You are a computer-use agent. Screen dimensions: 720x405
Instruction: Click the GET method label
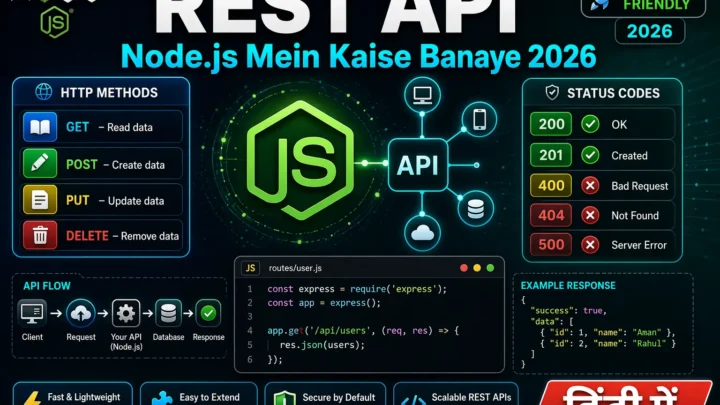pos(77,127)
